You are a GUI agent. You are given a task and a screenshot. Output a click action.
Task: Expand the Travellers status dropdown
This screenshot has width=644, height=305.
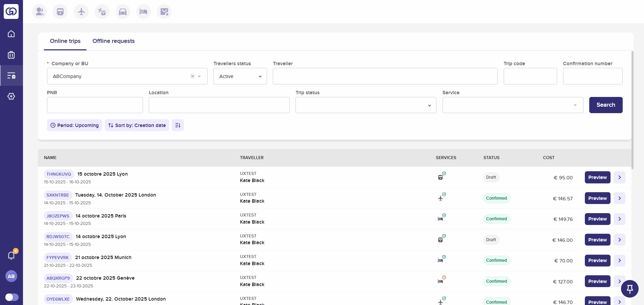[240, 76]
